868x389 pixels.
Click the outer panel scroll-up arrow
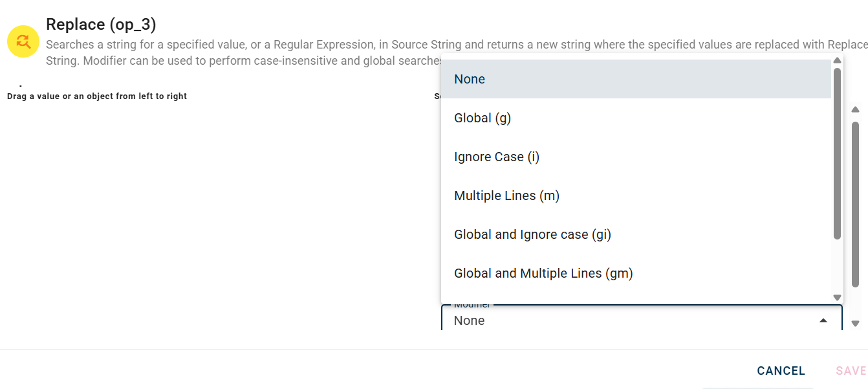[855, 110]
